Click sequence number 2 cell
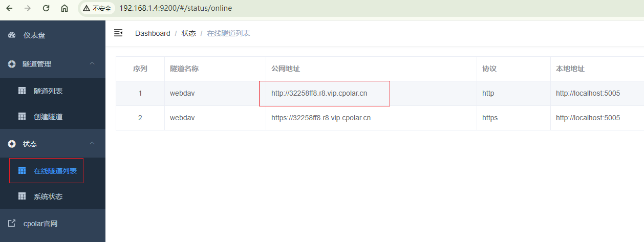 coord(140,118)
